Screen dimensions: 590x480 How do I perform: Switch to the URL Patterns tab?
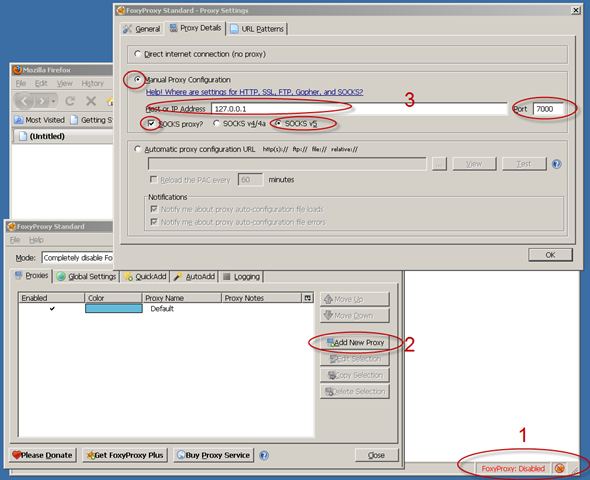(257, 29)
